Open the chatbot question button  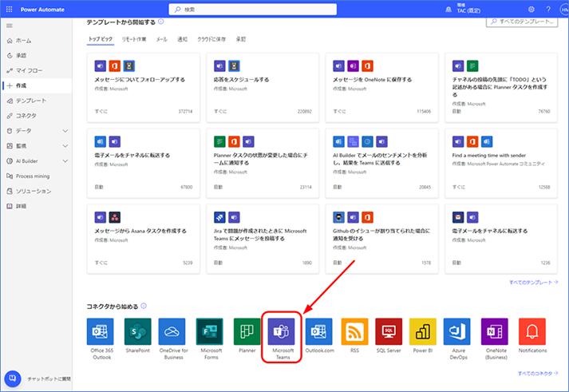pos(13,378)
